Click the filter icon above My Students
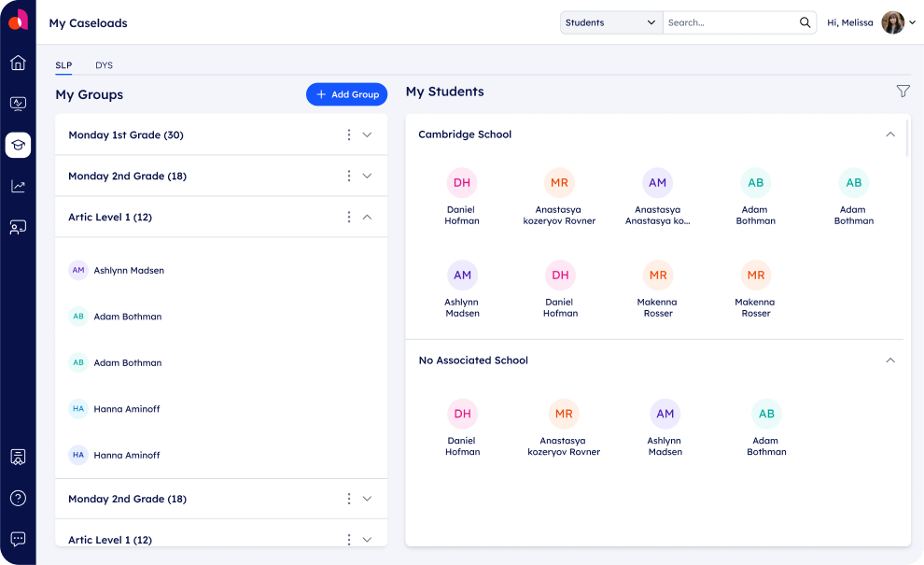The image size is (924, 565). pyautogui.click(x=903, y=91)
